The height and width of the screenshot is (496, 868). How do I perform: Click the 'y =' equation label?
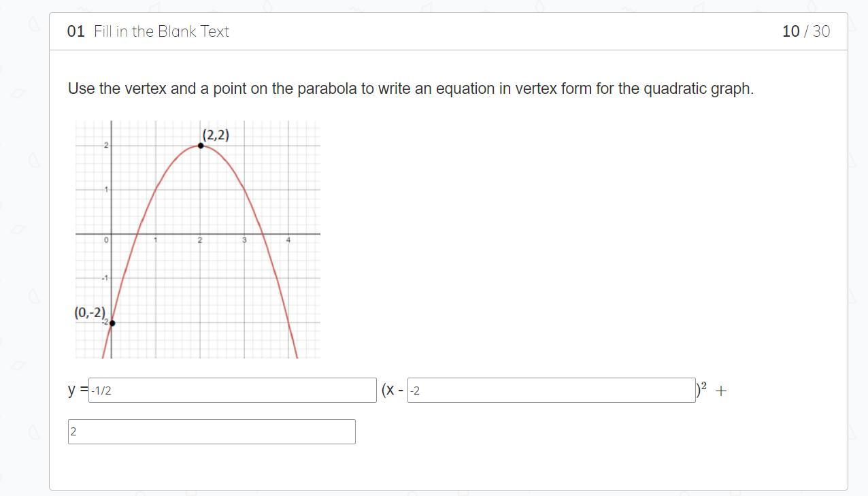(x=78, y=390)
